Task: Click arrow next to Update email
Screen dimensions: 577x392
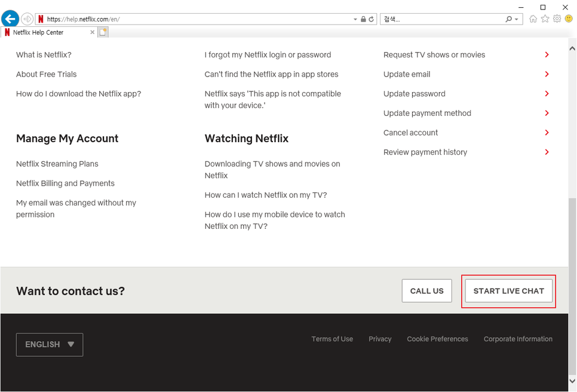Action: (x=547, y=74)
